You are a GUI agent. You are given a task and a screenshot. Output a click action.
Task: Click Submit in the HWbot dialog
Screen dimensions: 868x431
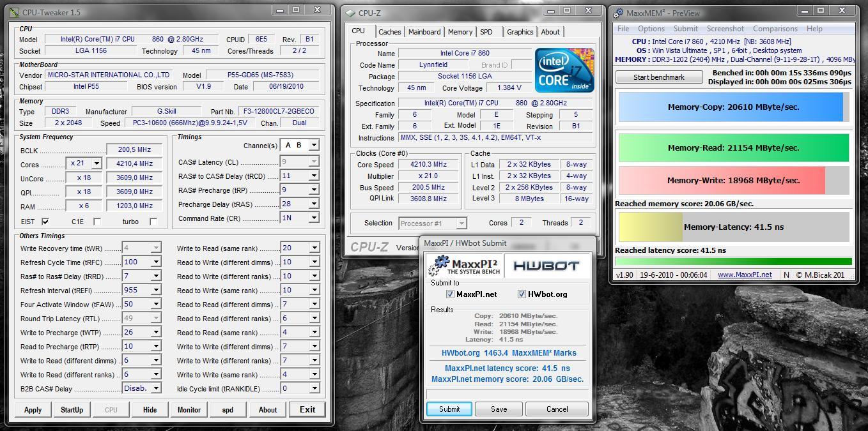(x=449, y=409)
